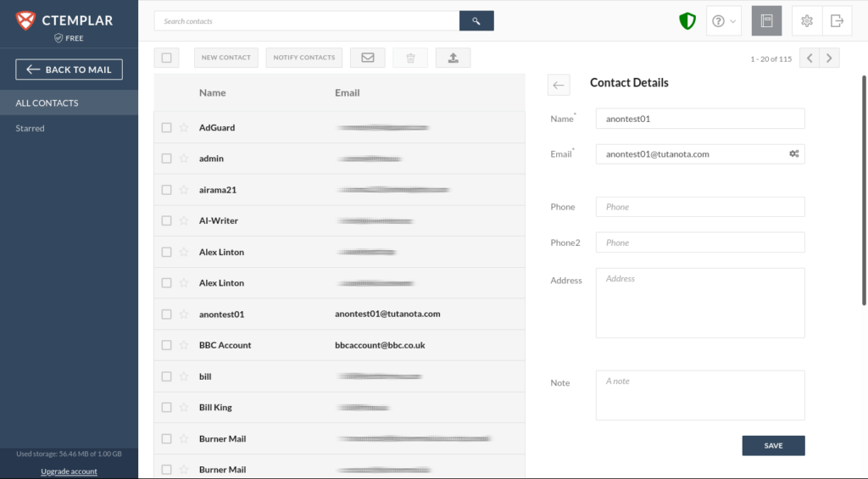The height and width of the screenshot is (479, 868).
Task: Go to previous contacts page arrow
Action: tap(810, 58)
